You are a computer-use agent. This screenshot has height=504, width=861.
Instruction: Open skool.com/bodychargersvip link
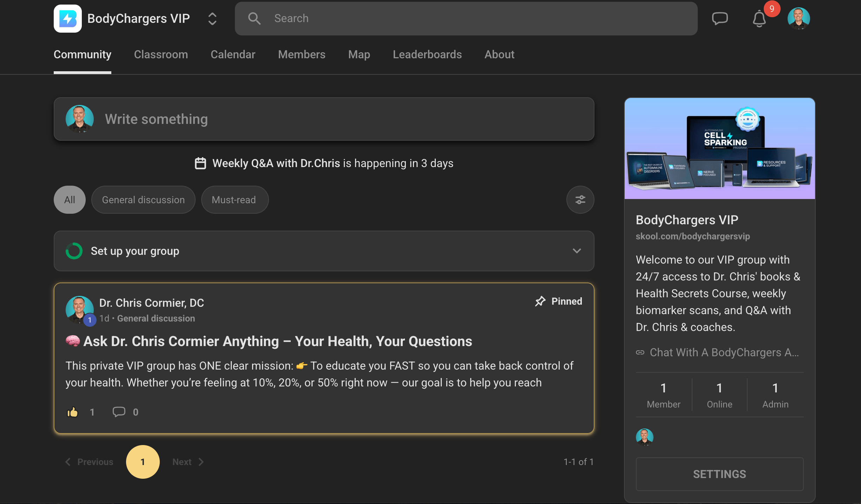tap(693, 236)
